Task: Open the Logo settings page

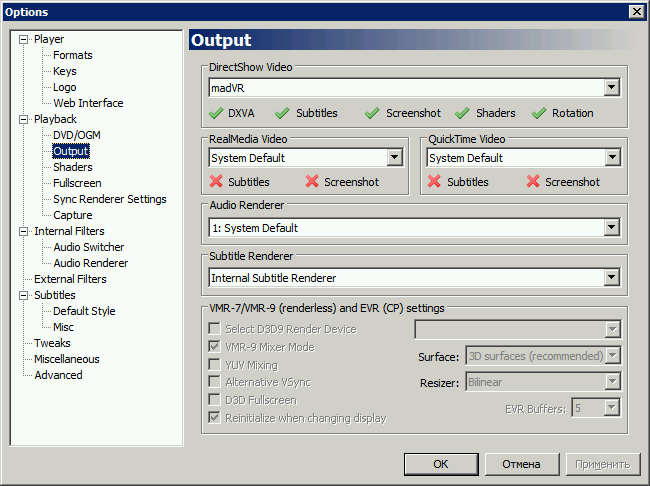Action: coord(65,87)
